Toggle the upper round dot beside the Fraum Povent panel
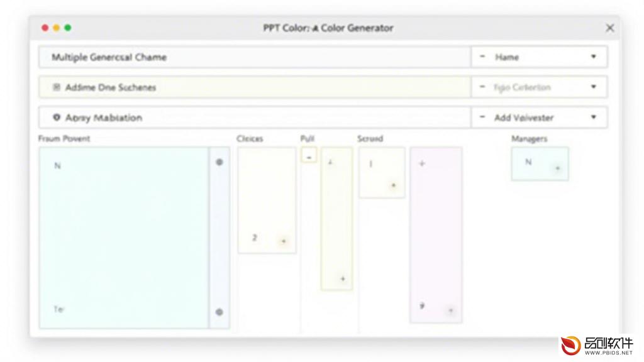Screen dimensions: 644x362 click(x=219, y=162)
